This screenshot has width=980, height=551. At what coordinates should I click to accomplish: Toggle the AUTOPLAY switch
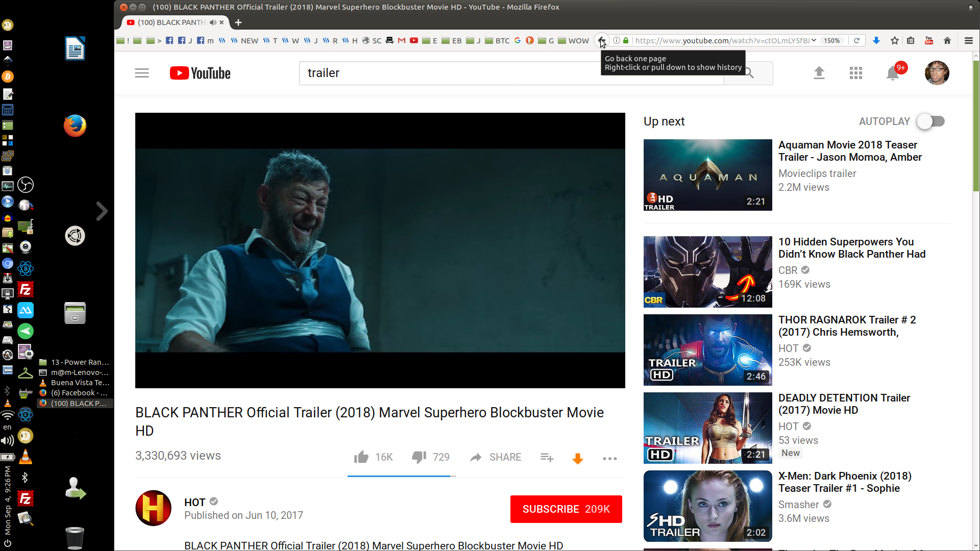931,121
